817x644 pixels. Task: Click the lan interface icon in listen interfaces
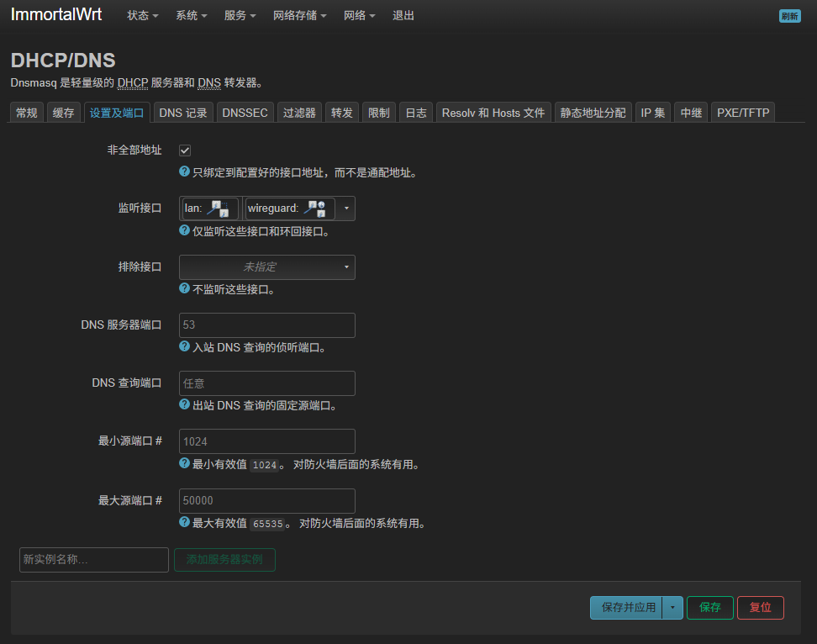click(x=218, y=209)
